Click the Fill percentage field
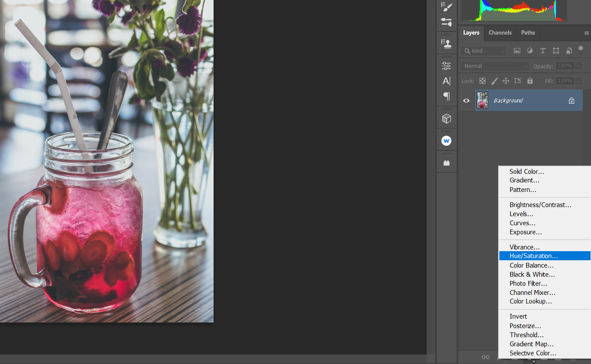The width and height of the screenshot is (591, 364). pos(565,81)
